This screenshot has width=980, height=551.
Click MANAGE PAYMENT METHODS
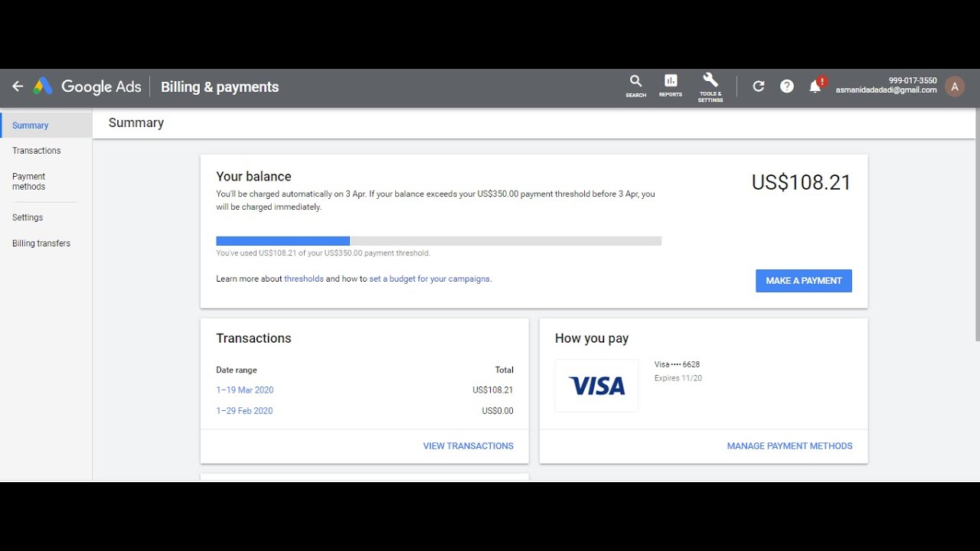click(789, 446)
